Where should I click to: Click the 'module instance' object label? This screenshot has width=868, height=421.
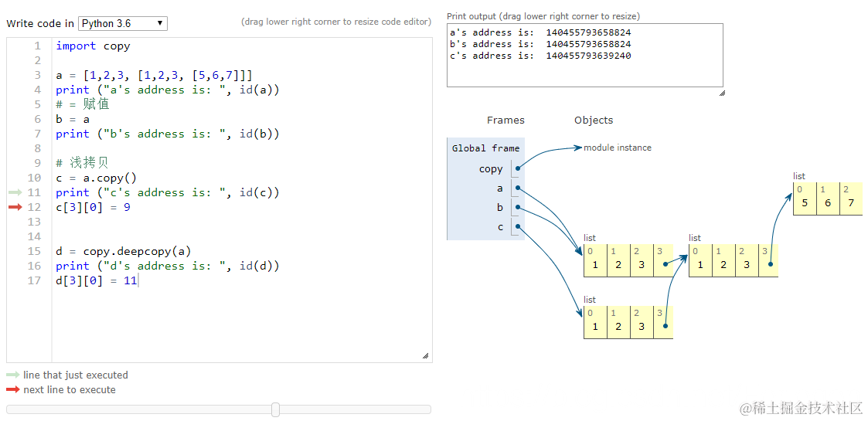(618, 148)
